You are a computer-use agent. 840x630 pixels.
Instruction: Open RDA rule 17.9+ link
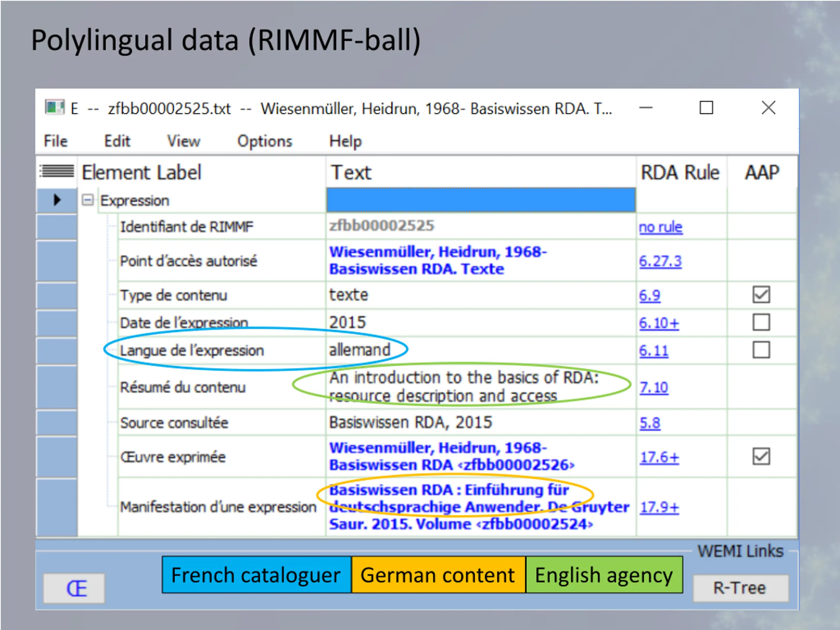pyautogui.click(x=659, y=507)
